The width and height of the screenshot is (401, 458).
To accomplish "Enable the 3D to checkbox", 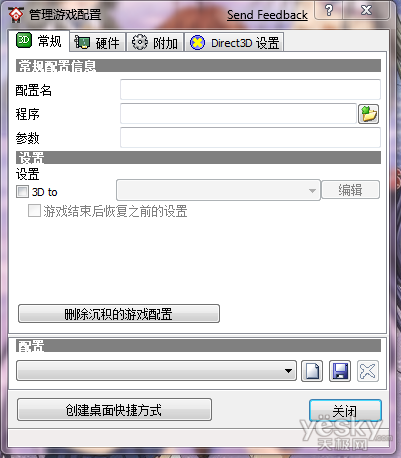I will coord(22,192).
